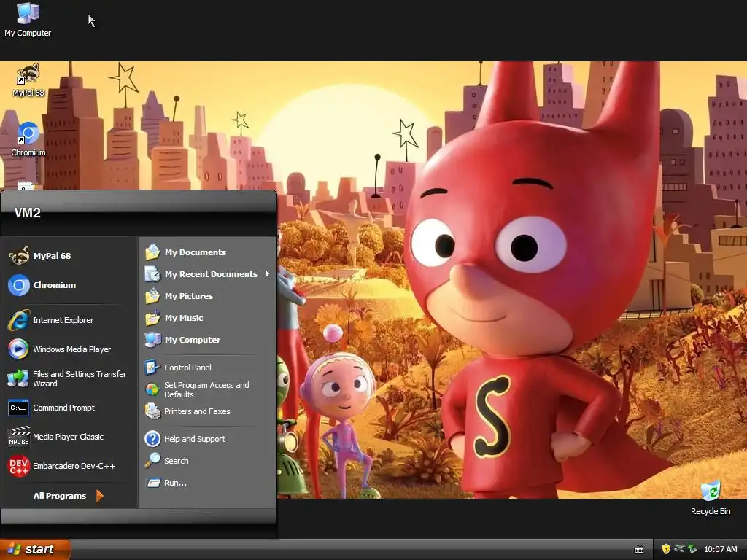The width and height of the screenshot is (747, 560).
Task: Expand My Recent Documents submenu
Action: pyautogui.click(x=208, y=274)
